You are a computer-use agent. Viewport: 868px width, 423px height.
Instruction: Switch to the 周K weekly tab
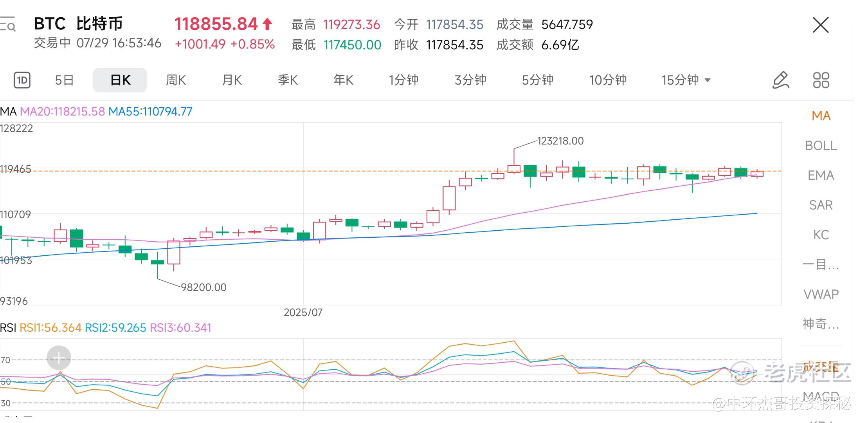tap(176, 80)
